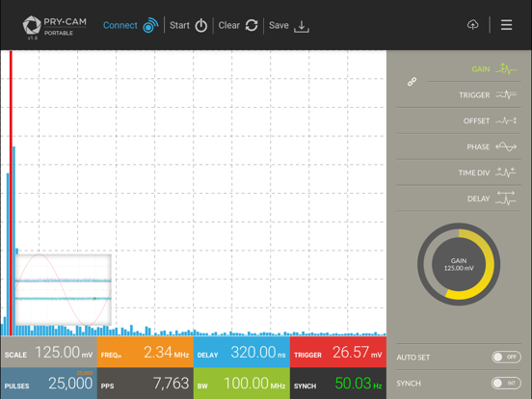Click the red marker line in chart

(11, 193)
